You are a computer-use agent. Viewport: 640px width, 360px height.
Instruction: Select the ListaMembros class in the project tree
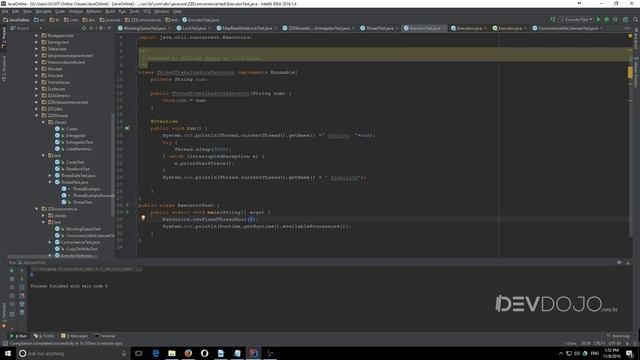pyautogui.click(x=78, y=149)
